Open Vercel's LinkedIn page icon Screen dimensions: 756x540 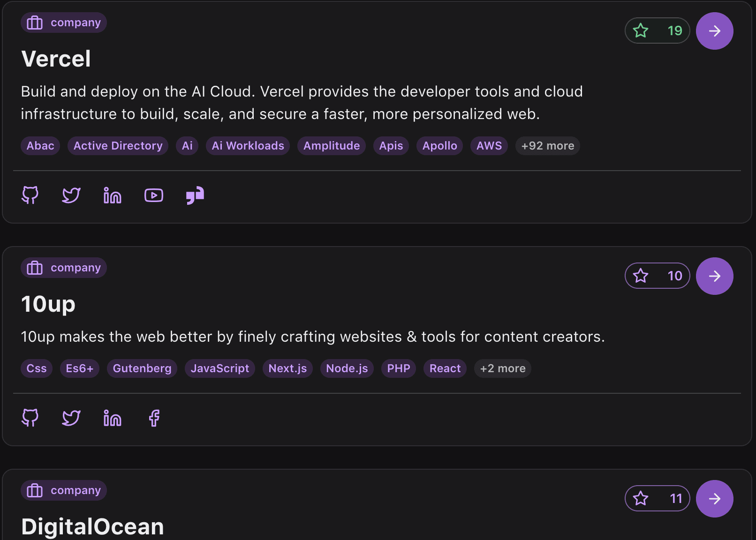pos(113,195)
